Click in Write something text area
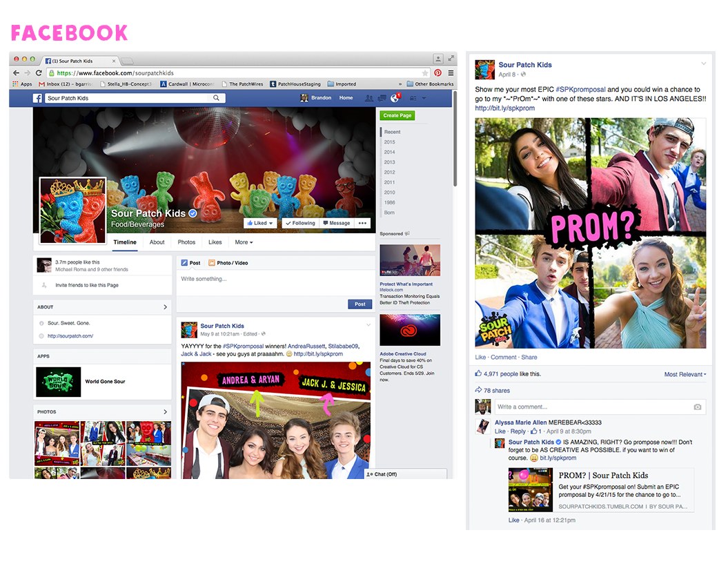Viewport: 728px width, 566px height. click(x=276, y=283)
